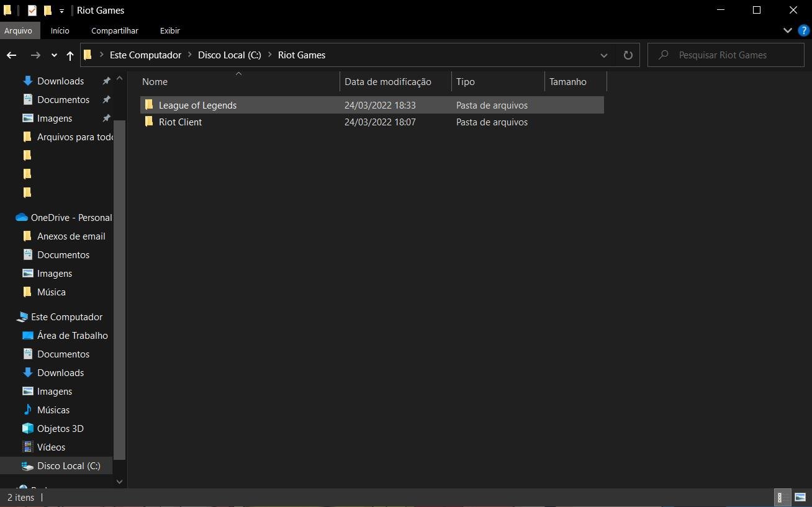Click the date 24/03/2022 18:33

click(380, 105)
